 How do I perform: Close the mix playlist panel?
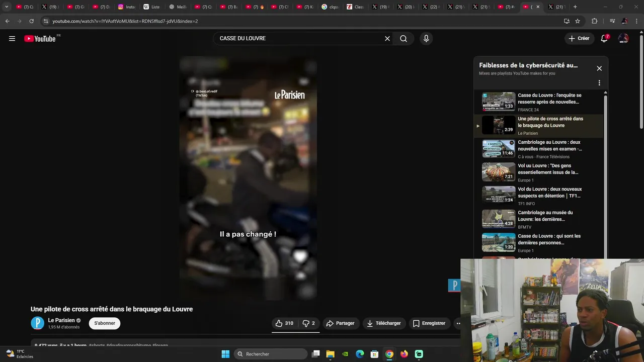(x=599, y=68)
